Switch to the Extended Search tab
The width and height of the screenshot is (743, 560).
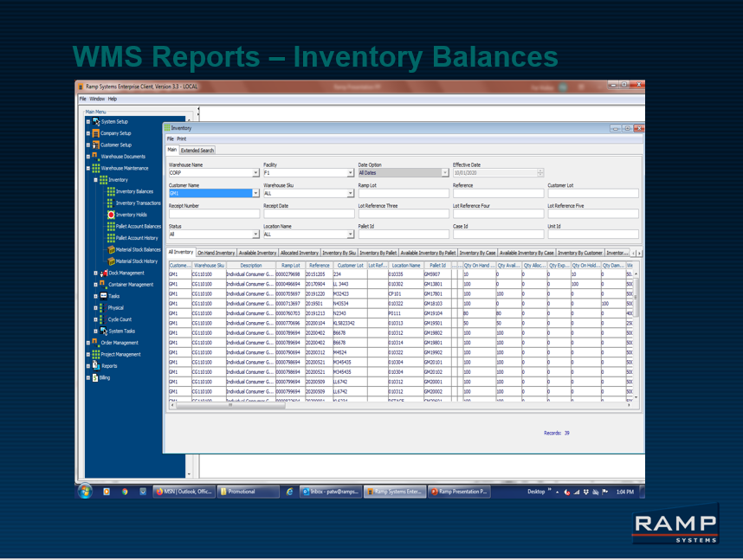pos(196,149)
